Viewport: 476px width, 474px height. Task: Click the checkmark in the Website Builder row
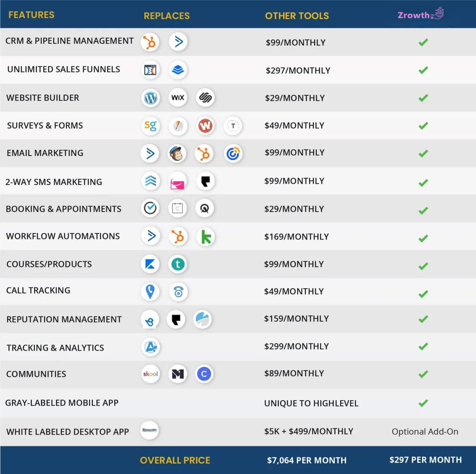click(x=423, y=98)
